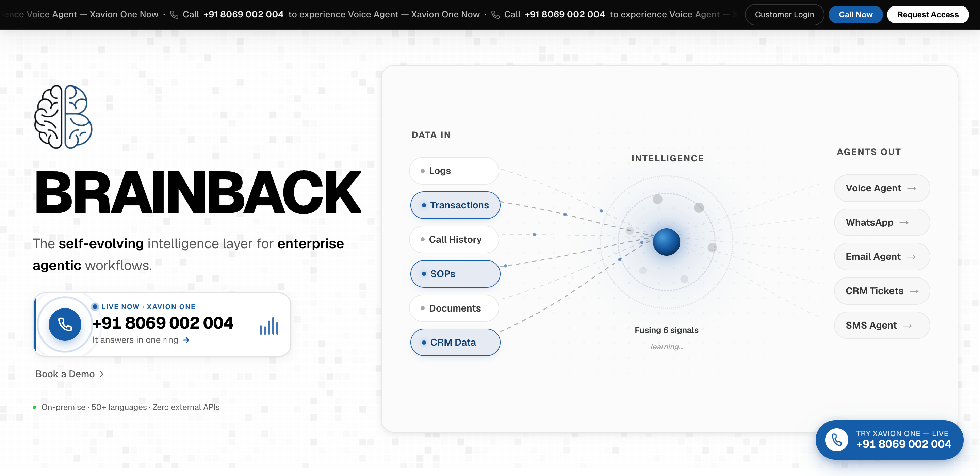Viewport: 980px width, 476px height.
Task: Click the round phone icon in live card
Action: click(x=65, y=324)
